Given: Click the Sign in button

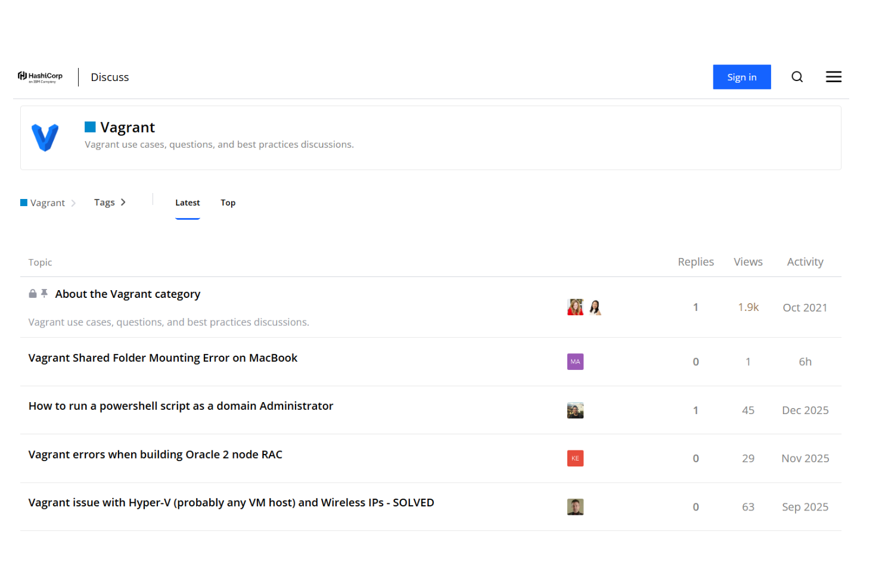Looking at the screenshot, I should [741, 77].
